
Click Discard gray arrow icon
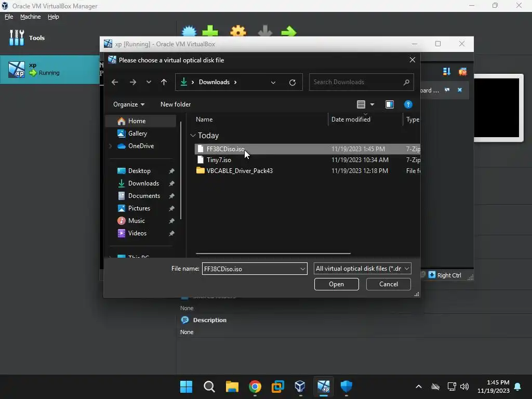coord(265,31)
